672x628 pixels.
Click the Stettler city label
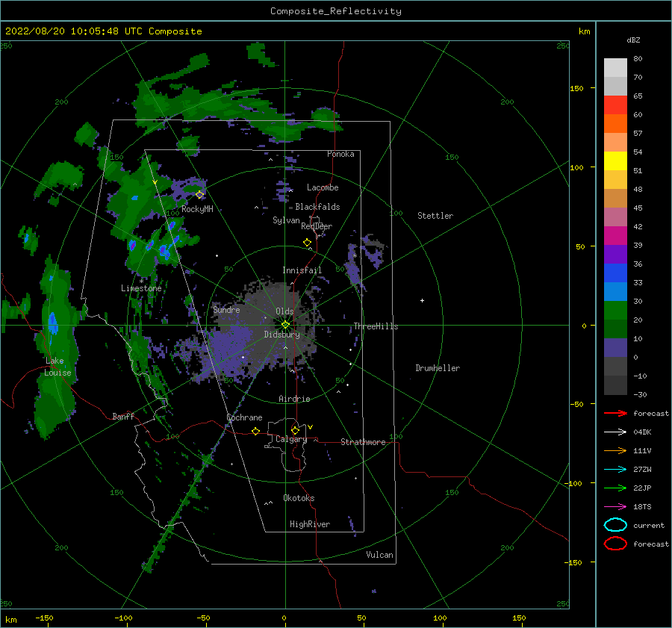[435, 216]
